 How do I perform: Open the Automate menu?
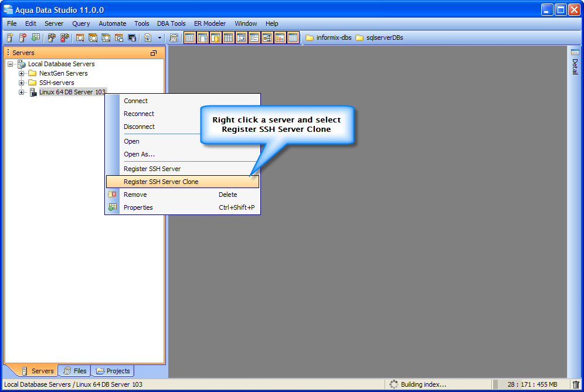113,23
